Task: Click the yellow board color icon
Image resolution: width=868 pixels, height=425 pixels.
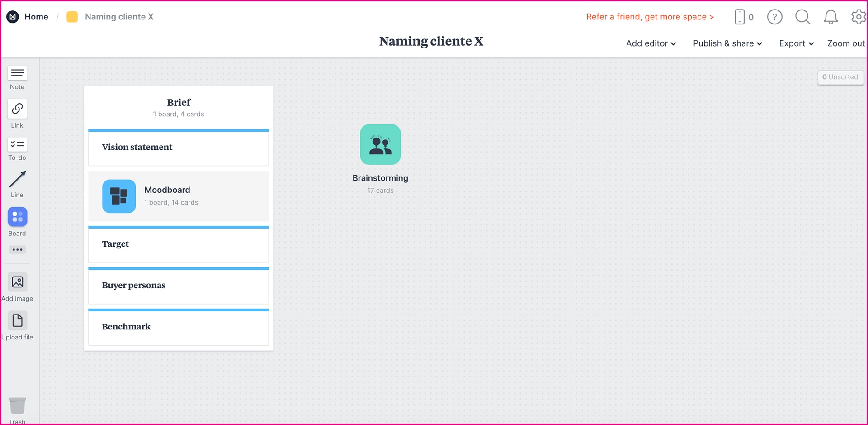Action: tap(72, 17)
